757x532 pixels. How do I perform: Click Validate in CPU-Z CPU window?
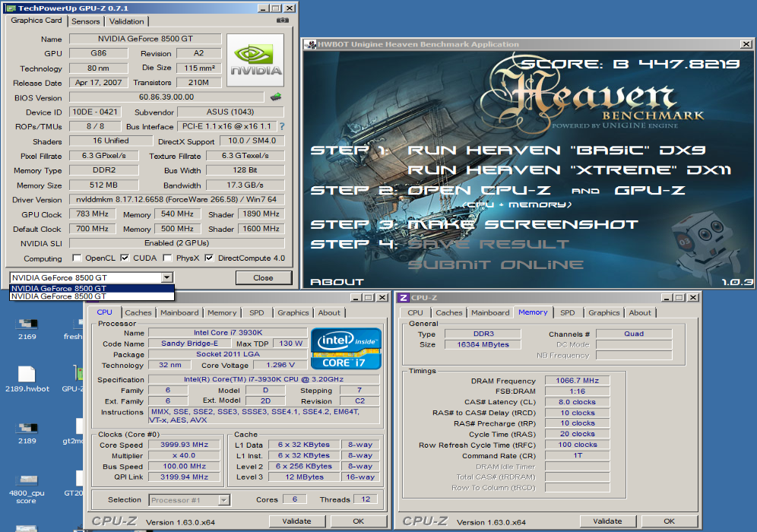coord(296,521)
